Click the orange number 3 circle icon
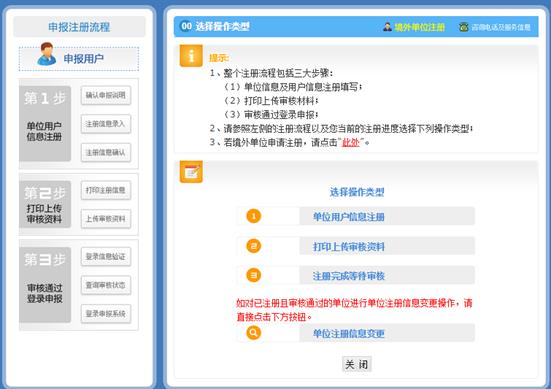Viewport: 551px width, 389px height. coord(253,275)
